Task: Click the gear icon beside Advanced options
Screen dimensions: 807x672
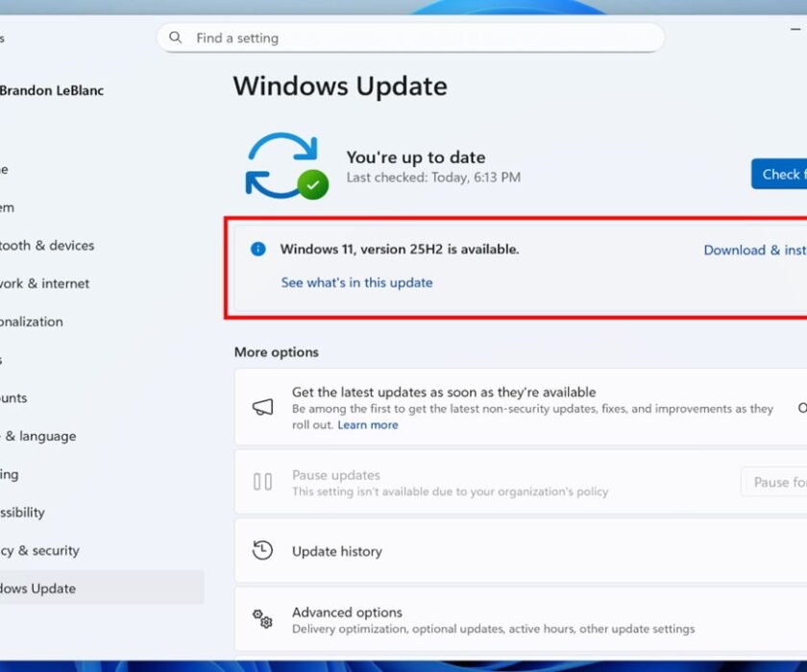Action: (x=262, y=619)
